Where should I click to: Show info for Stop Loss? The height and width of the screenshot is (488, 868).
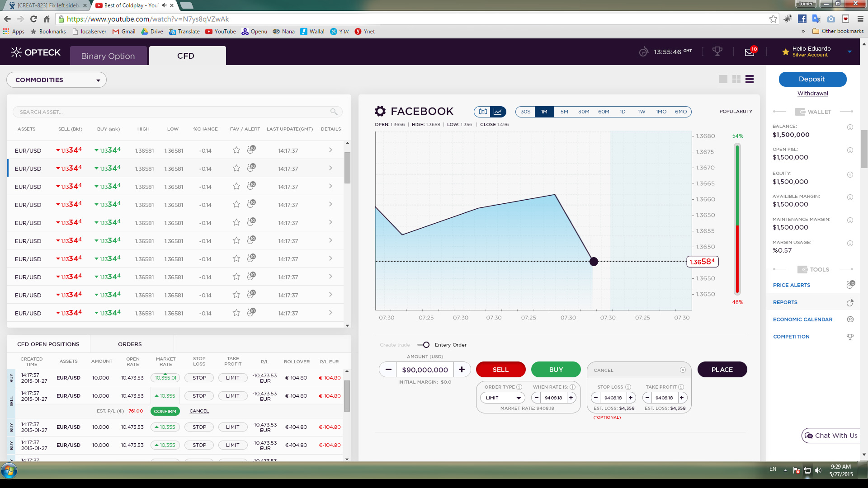coord(628,387)
